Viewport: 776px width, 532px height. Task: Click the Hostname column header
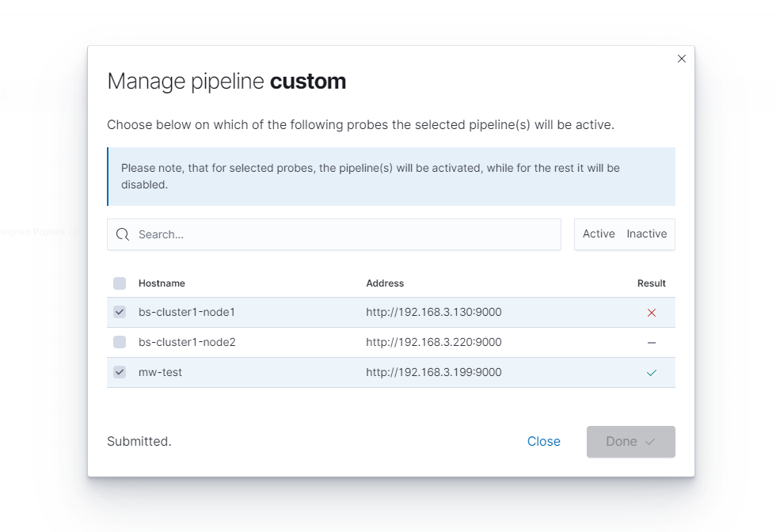pos(162,283)
